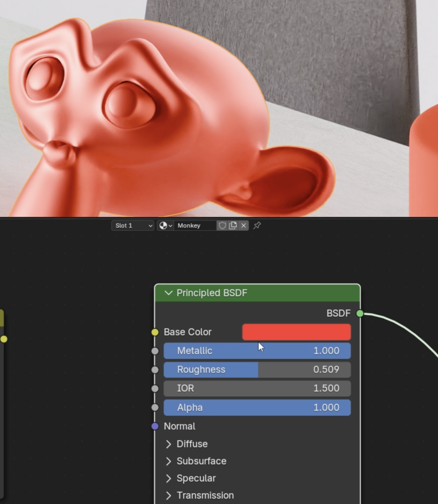Image resolution: width=438 pixels, height=504 pixels.
Task: Click the Base Color label text
Action: click(188, 332)
